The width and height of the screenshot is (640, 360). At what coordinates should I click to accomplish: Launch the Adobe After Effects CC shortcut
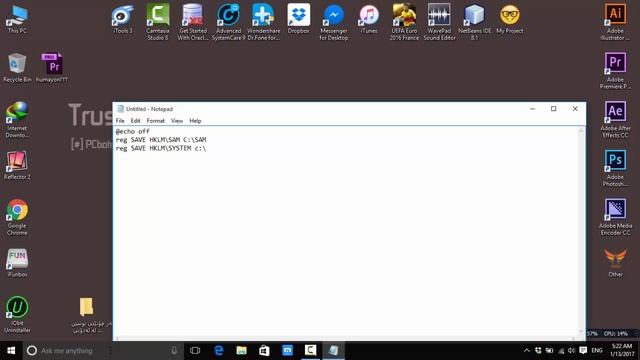(615, 119)
